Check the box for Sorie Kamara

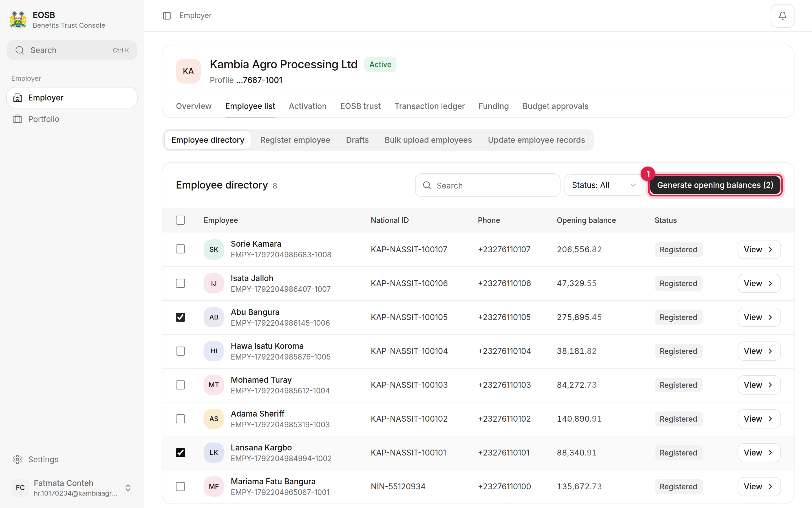tap(180, 249)
